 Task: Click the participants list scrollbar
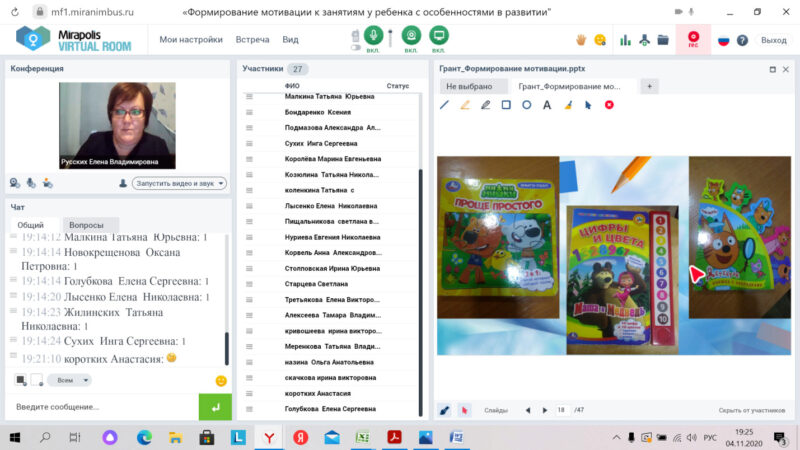420,292
